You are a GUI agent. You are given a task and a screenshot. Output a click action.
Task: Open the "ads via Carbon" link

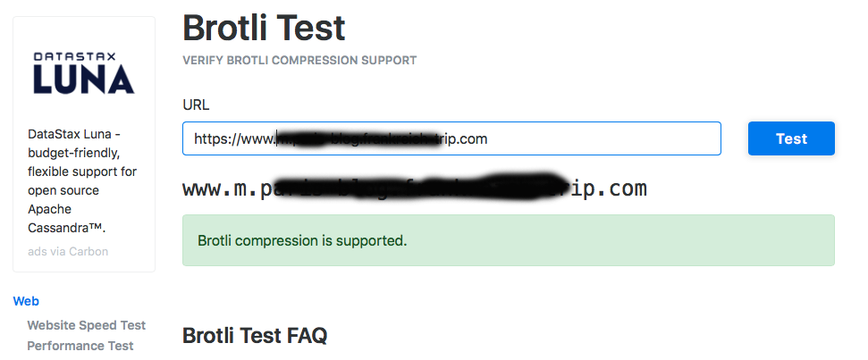[x=68, y=251]
